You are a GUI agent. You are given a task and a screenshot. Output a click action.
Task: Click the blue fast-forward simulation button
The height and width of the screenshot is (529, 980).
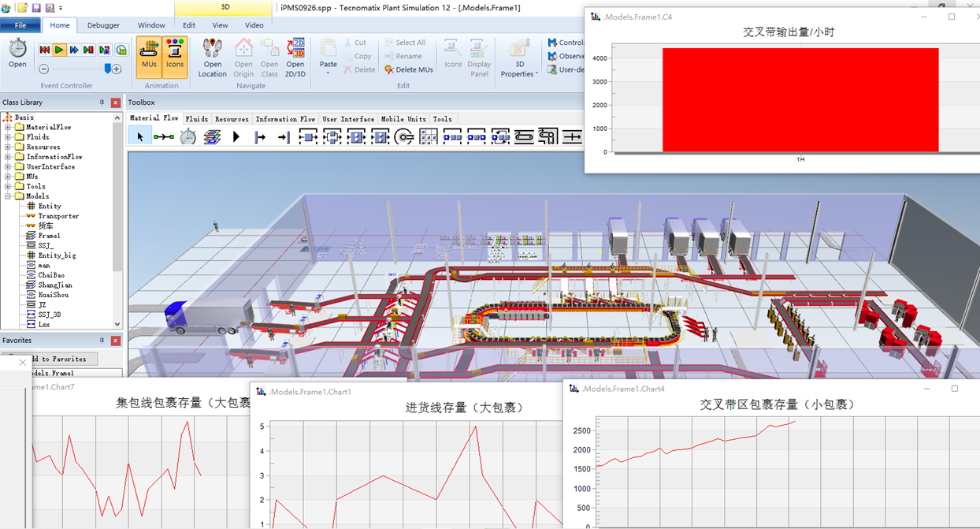pyautogui.click(x=74, y=50)
